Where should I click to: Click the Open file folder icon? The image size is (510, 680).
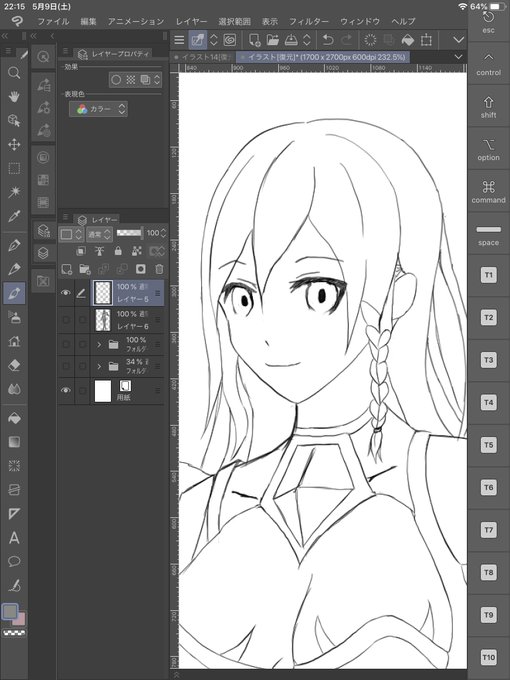pos(272,40)
